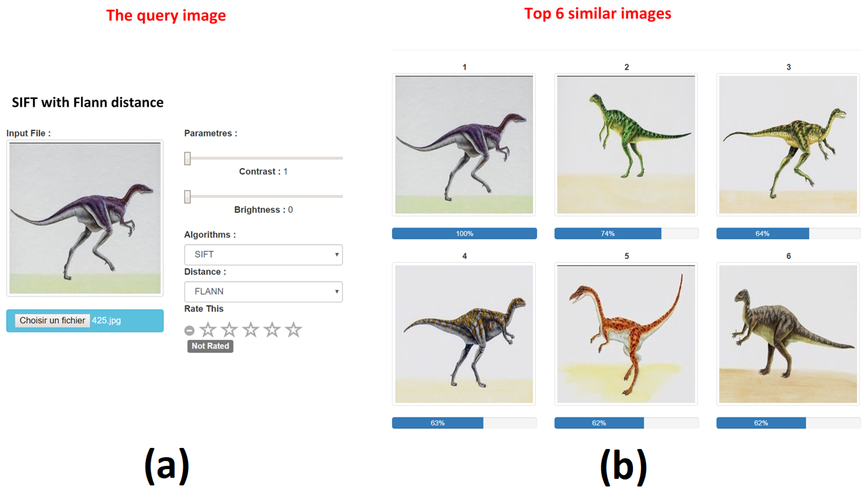Click the third rating star

250,330
